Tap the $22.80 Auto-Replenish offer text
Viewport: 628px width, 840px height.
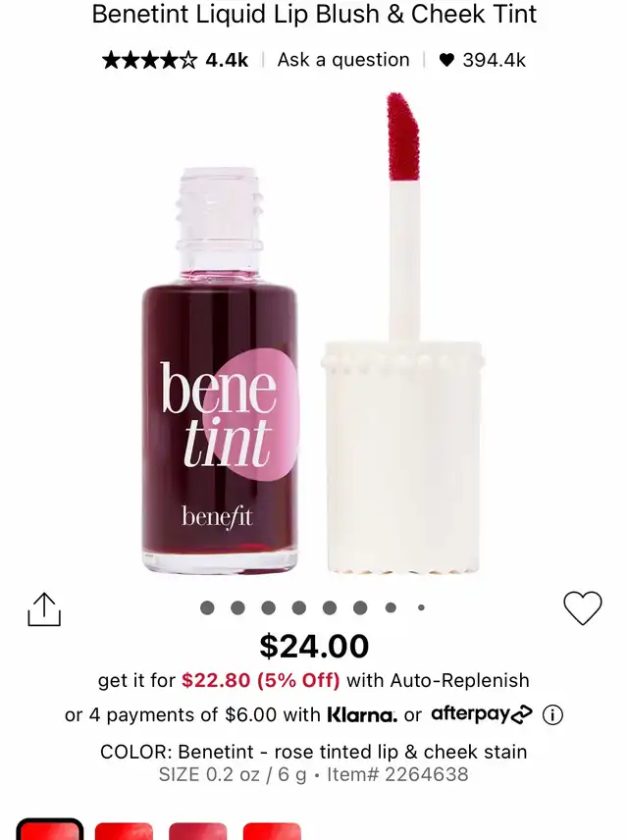(x=261, y=680)
